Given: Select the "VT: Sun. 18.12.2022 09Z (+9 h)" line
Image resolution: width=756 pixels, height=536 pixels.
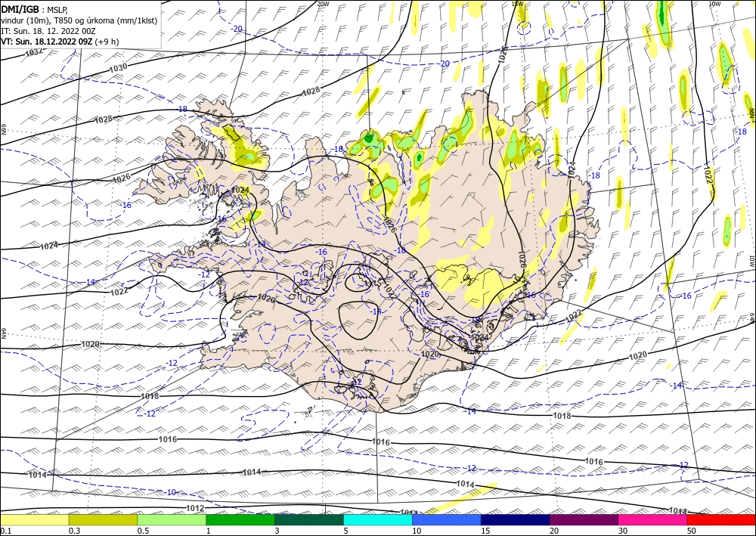Looking at the screenshot, I should [60, 42].
